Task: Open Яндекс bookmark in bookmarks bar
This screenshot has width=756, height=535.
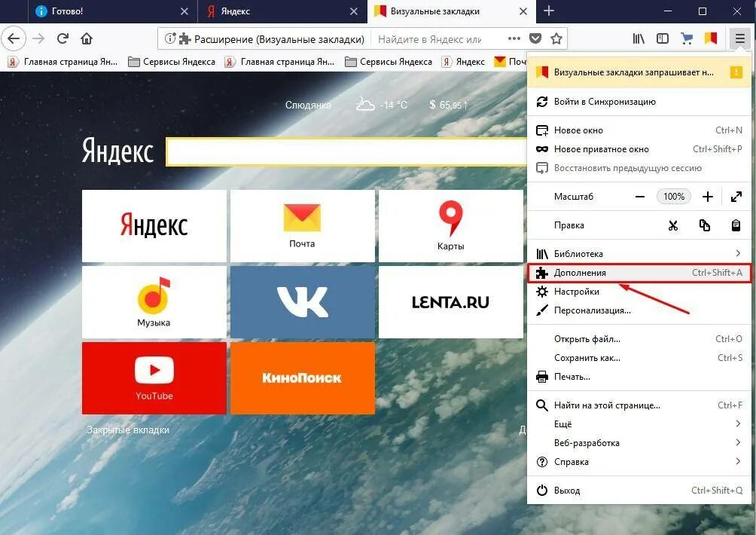Action: tap(464, 62)
